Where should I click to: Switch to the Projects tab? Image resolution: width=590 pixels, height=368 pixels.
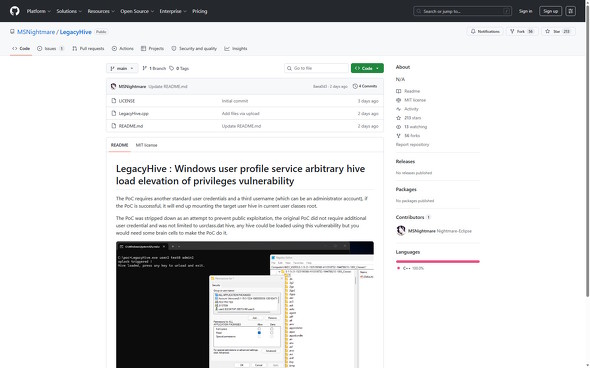point(152,49)
